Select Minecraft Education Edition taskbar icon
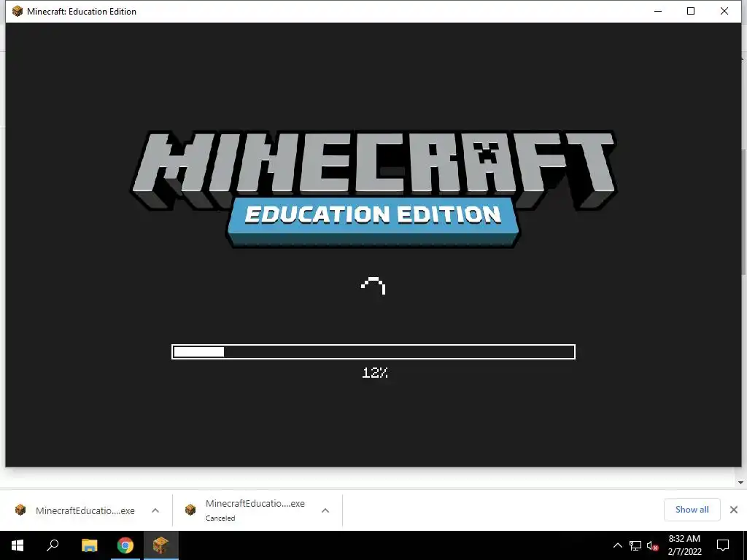This screenshot has width=747, height=560. click(x=161, y=545)
